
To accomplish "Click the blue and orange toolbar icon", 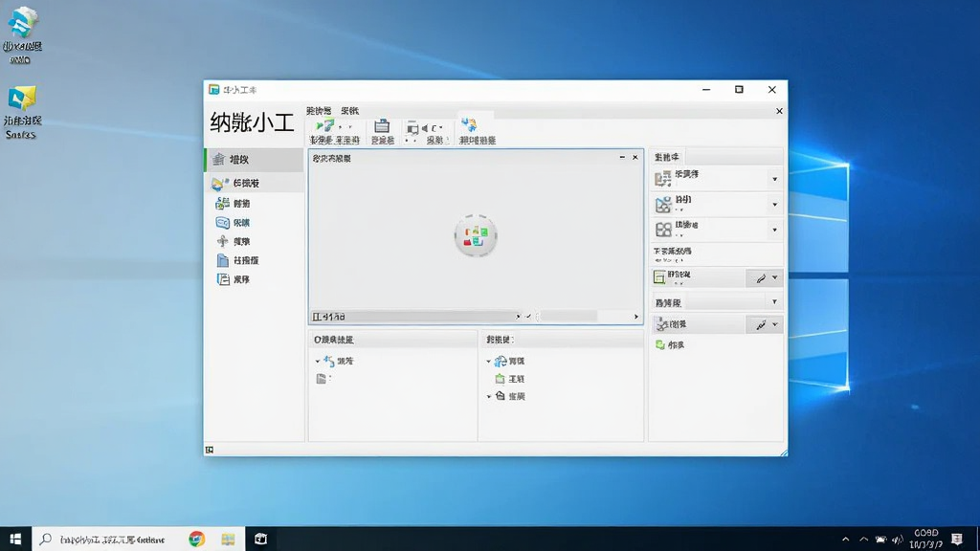I will pyautogui.click(x=469, y=125).
